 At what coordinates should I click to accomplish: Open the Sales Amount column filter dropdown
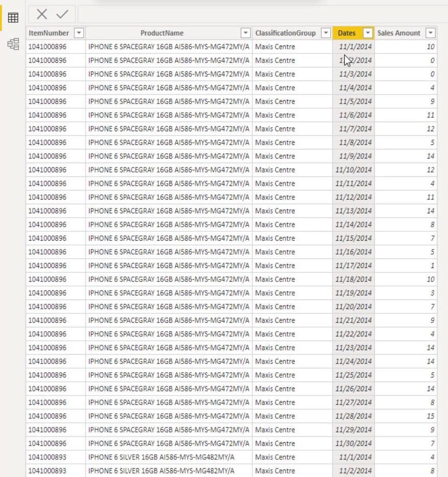430,33
